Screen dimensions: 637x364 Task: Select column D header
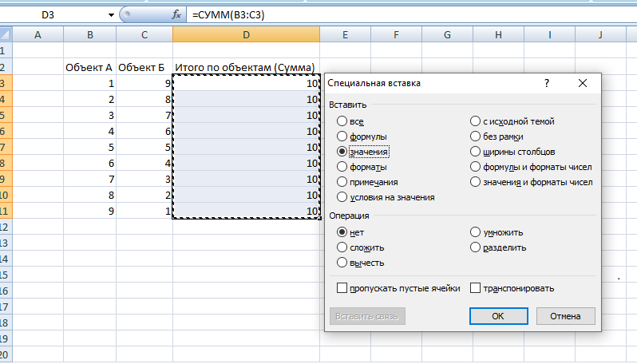[x=246, y=34]
